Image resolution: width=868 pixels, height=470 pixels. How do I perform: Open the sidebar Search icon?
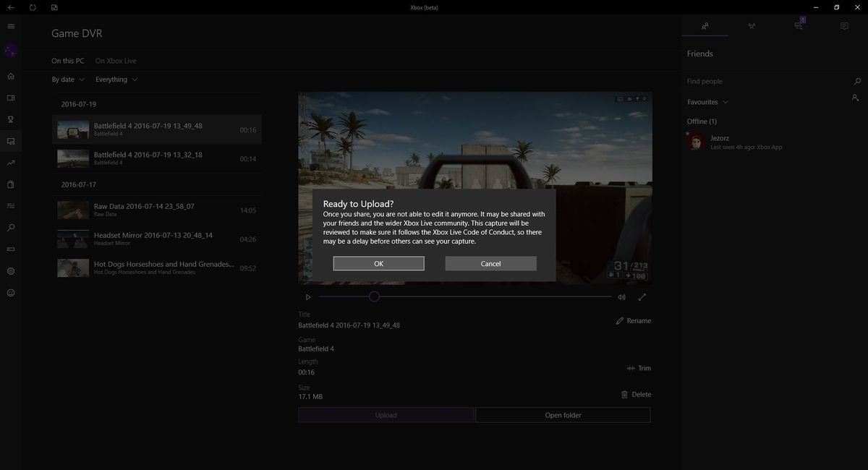click(10, 227)
